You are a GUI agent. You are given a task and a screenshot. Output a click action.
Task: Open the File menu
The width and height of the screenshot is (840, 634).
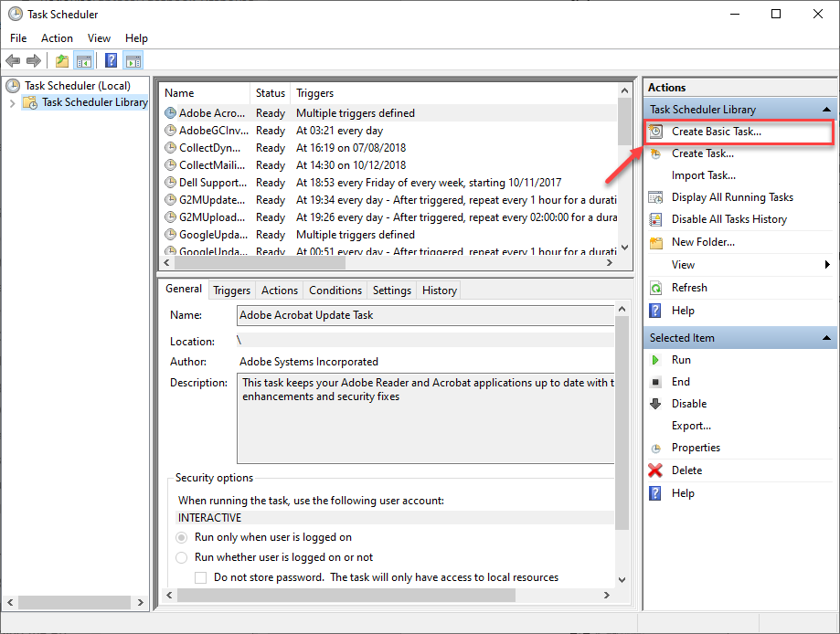click(18, 38)
